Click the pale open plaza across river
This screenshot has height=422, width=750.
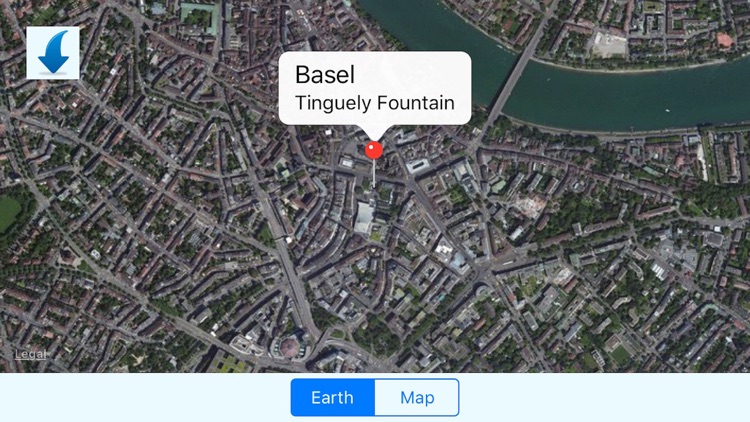[610, 44]
